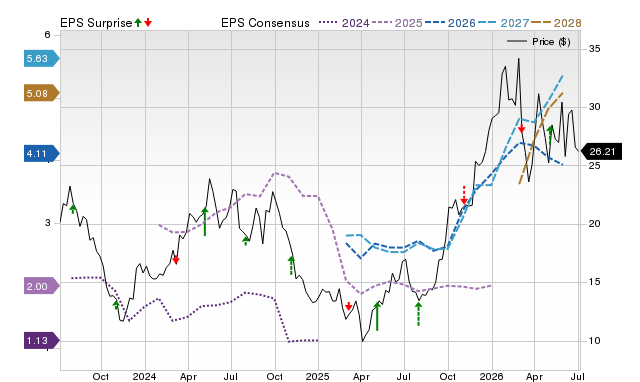This screenshot has height=382, width=640.
Task: Select the dotted green arrow in August 2024
Action: 246,241
